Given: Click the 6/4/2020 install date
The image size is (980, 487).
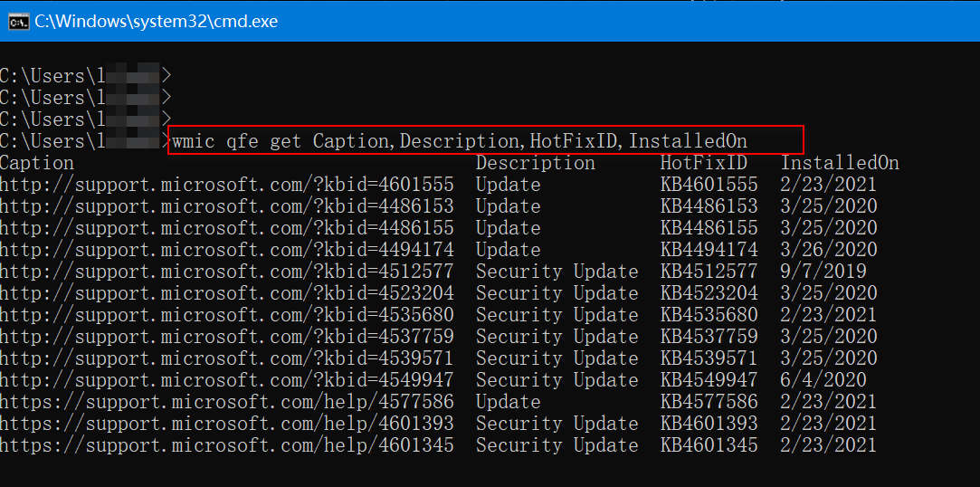Looking at the screenshot, I should click(823, 380).
